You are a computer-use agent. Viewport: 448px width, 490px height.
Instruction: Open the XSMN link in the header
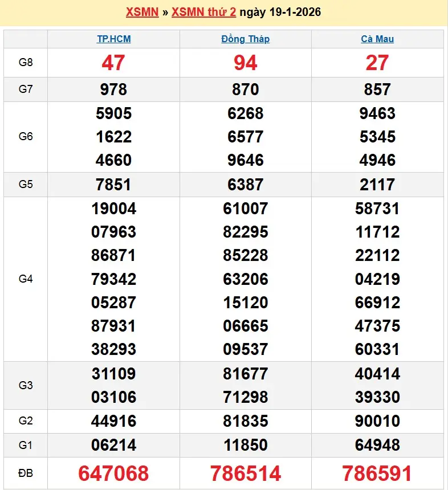pos(141,12)
